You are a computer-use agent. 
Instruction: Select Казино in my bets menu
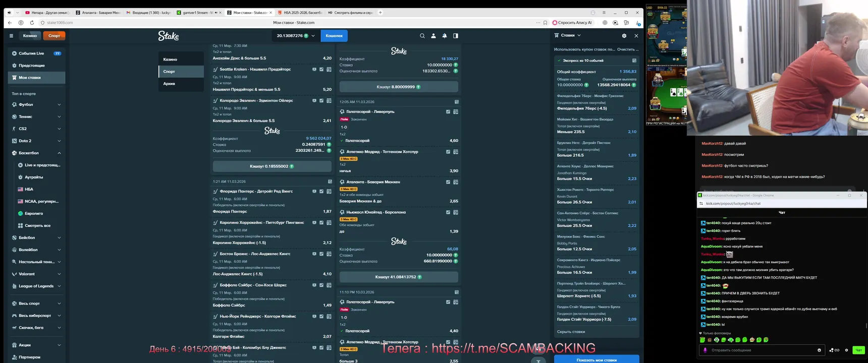[x=181, y=59]
